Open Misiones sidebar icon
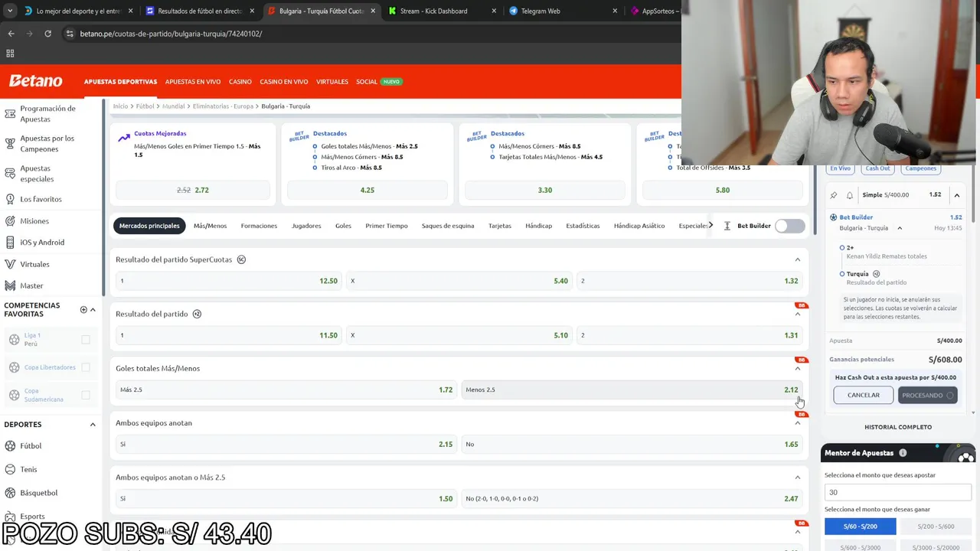Viewport: 980px width, 551px height. coord(10,221)
